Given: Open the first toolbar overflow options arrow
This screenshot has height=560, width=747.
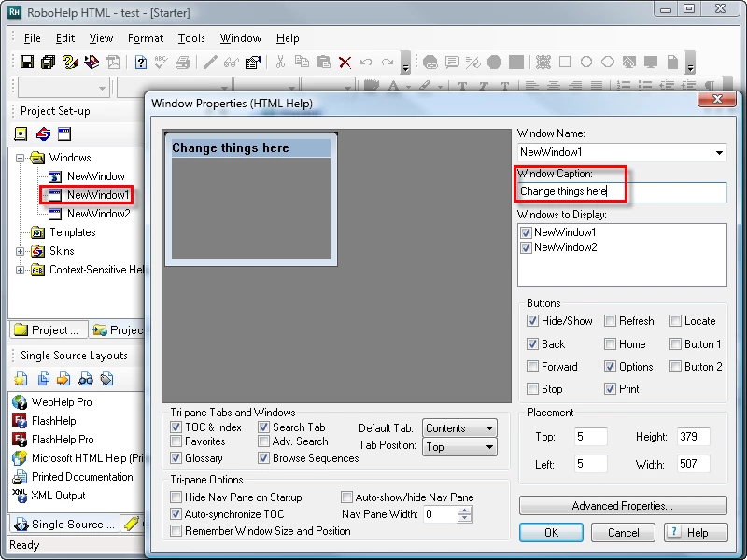Looking at the screenshot, I should (405, 63).
